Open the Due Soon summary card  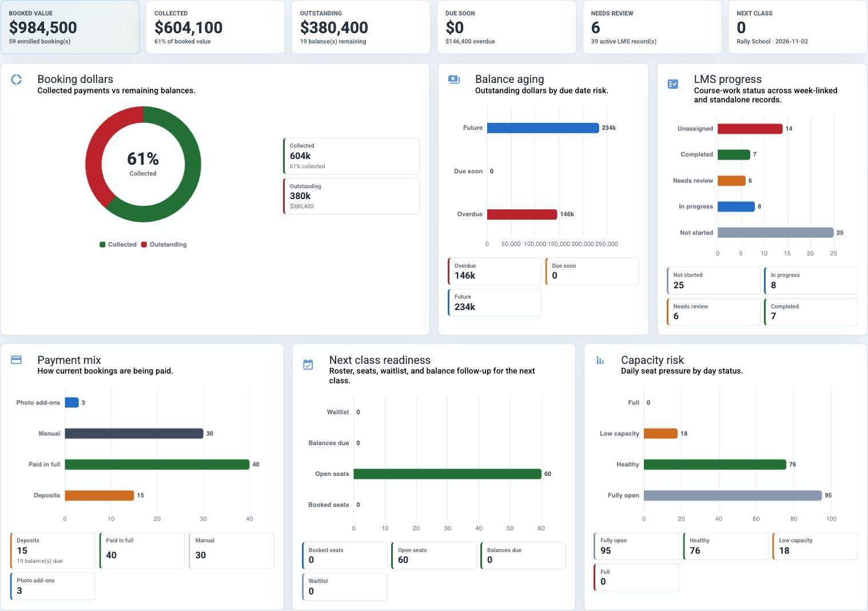(507, 27)
